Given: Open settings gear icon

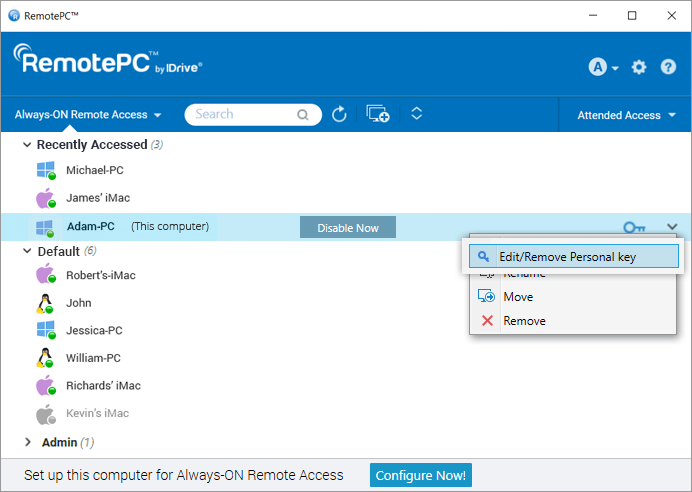Looking at the screenshot, I should pyautogui.click(x=639, y=67).
